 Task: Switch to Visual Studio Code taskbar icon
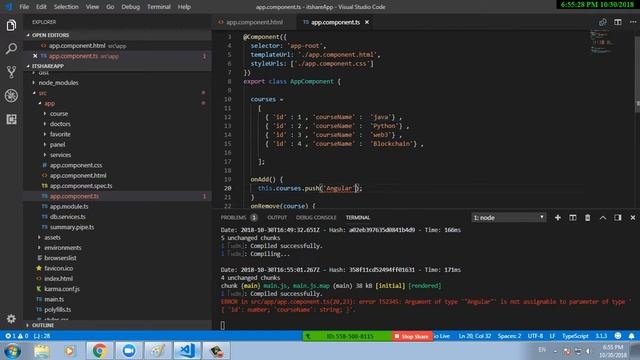coord(187,351)
